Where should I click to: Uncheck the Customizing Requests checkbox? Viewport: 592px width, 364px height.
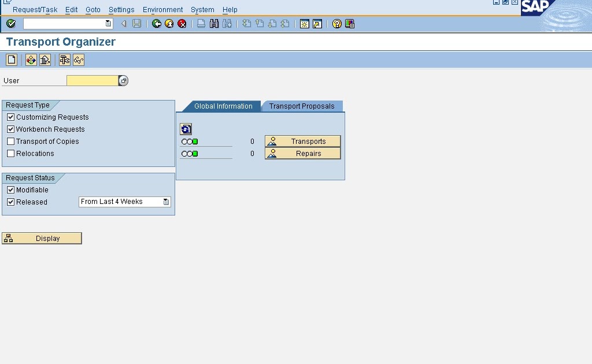(10, 117)
